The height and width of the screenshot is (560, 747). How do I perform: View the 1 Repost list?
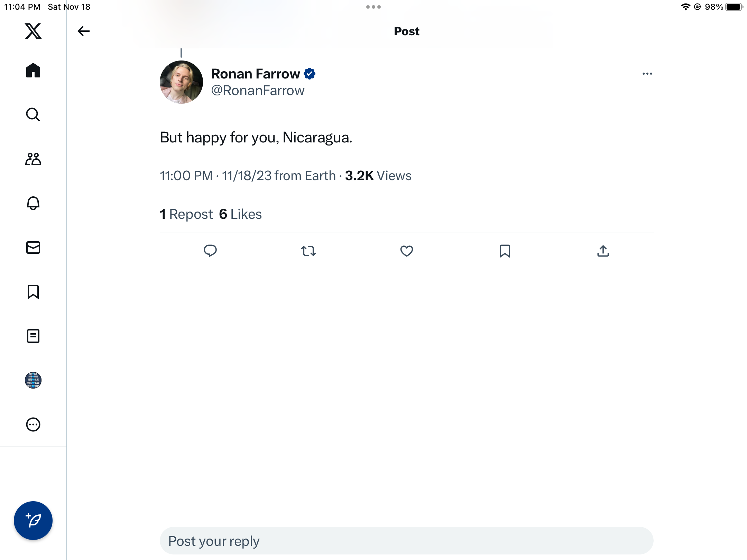(186, 214)
